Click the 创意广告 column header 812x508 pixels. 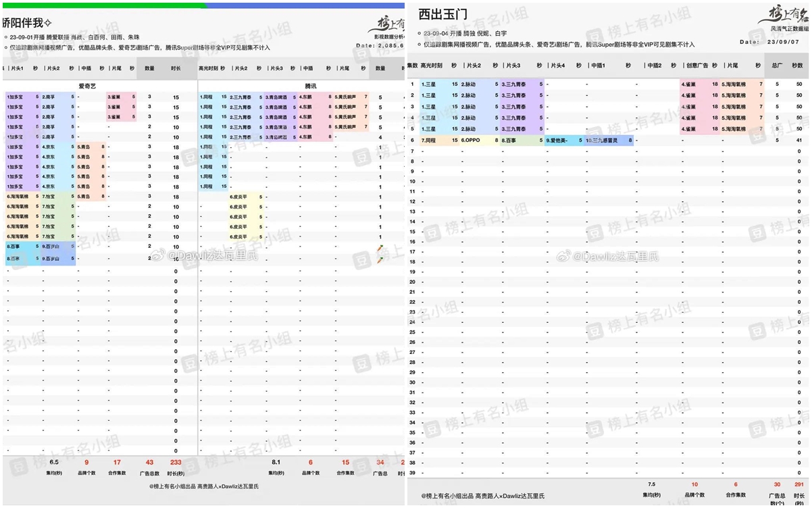coord(697,66)
